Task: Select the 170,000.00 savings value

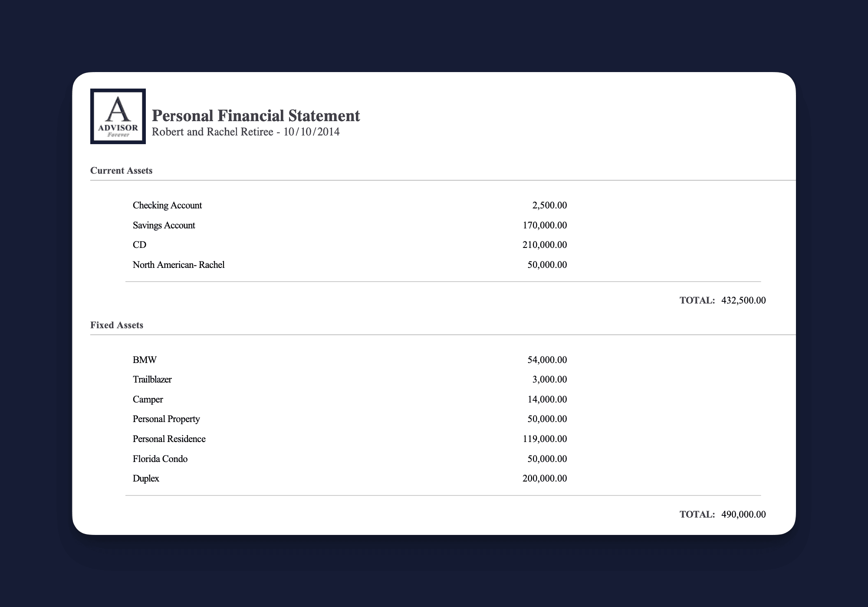Action: point(544,225)
